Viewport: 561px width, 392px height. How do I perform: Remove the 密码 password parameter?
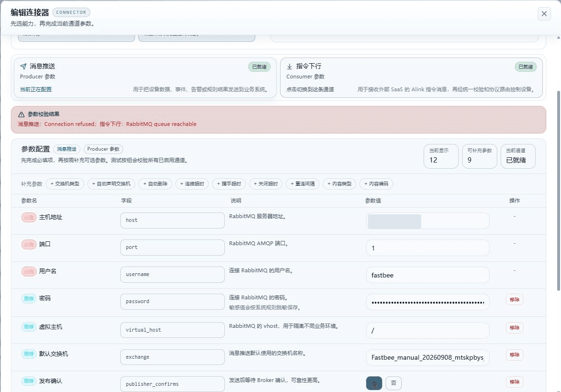pos(514,299)
